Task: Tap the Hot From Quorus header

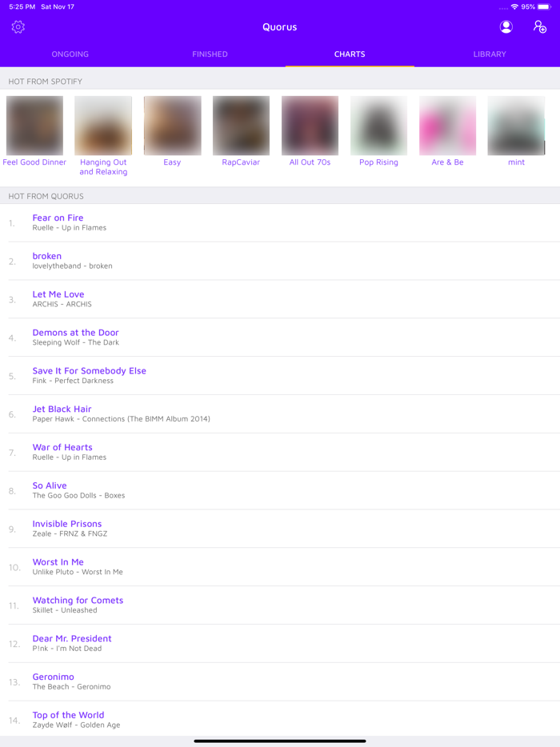Action: (46, 196)
